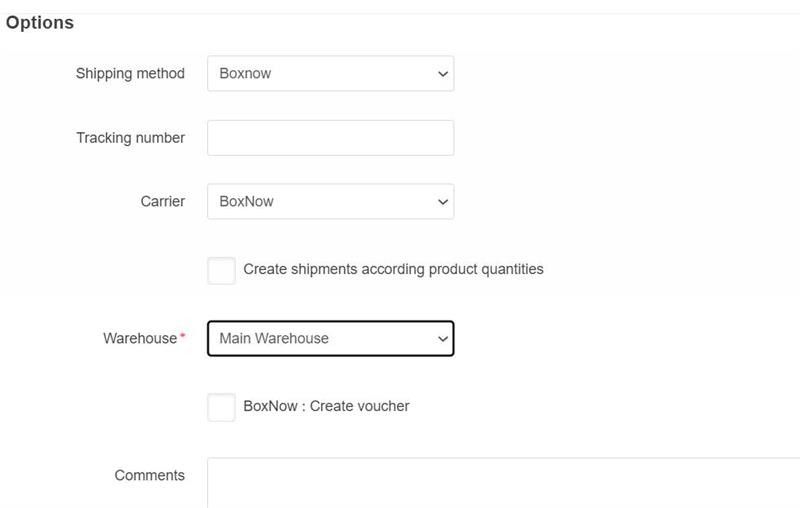This screenshot has height=508, width=800.
Task: Enable Create shipments according product quantities checkbox
Action: coord(221,270)
